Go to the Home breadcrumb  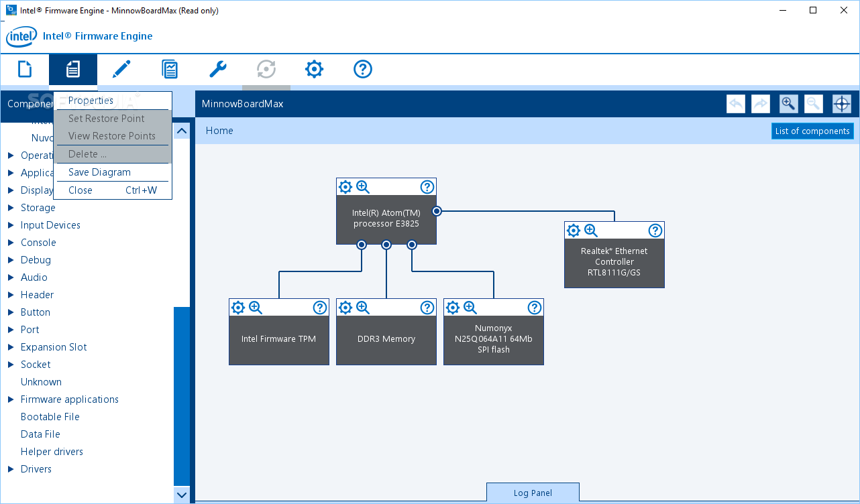click(219, 131)
